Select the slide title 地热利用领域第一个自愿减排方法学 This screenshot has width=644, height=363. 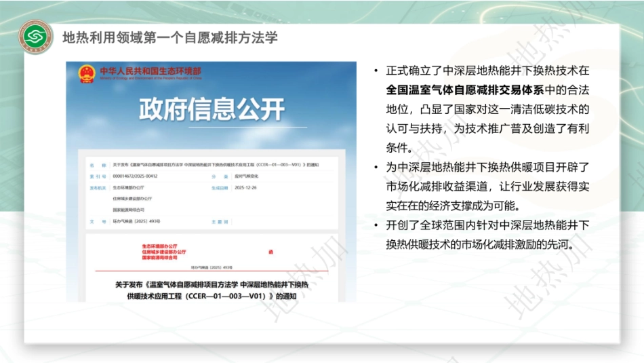(x=170, y=38)
